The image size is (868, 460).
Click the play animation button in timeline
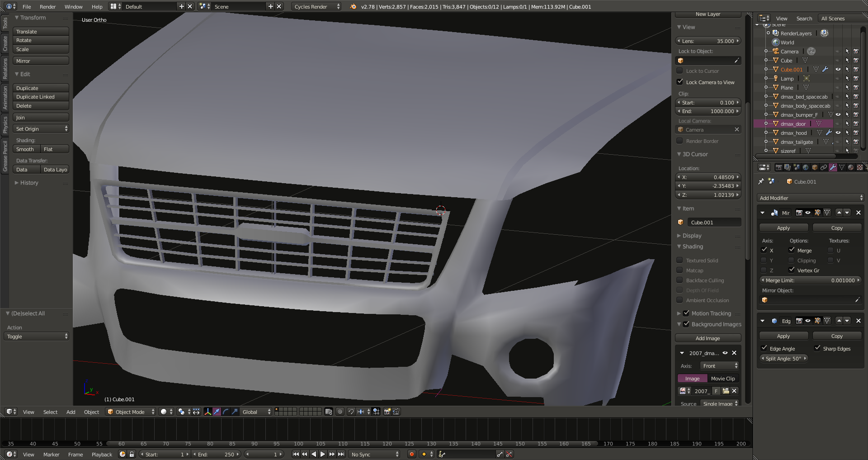coord(322,454)
